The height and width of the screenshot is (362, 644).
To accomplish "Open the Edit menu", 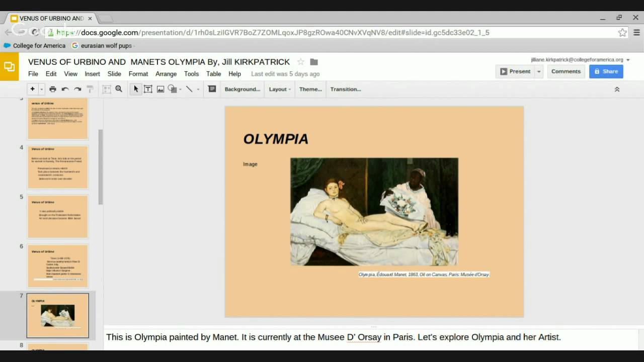I will click(x=51, y=74).
